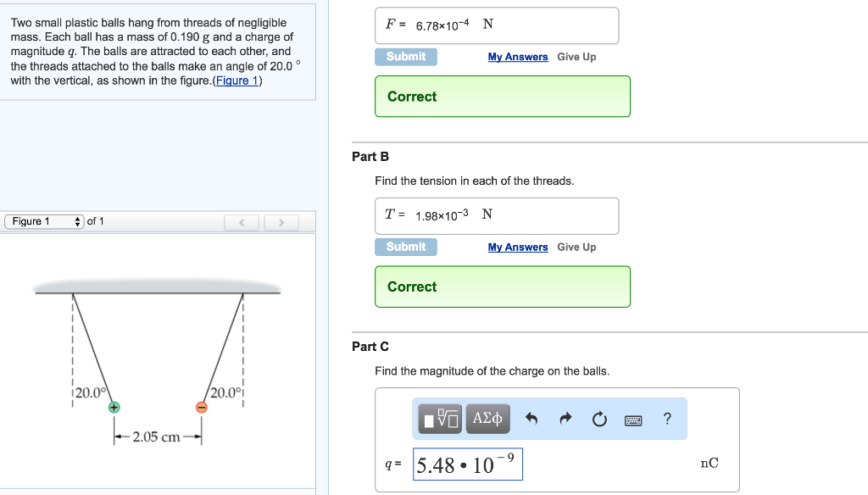
Task: Open the Greek symbols palette
Action: coord(488,419)
